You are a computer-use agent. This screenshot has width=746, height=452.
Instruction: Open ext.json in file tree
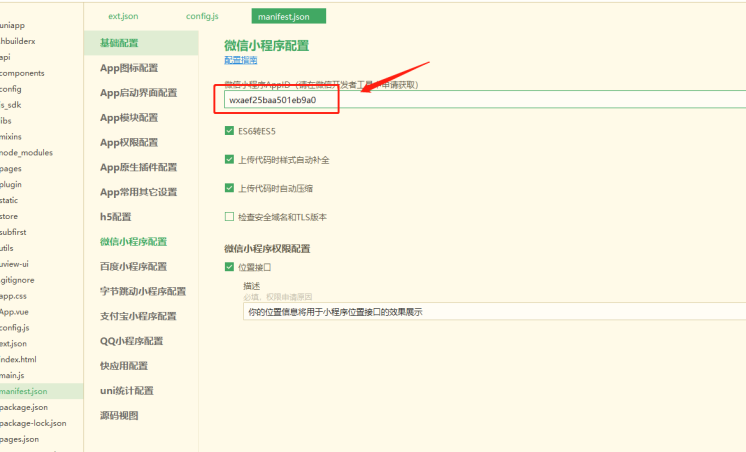coord(13,344)
